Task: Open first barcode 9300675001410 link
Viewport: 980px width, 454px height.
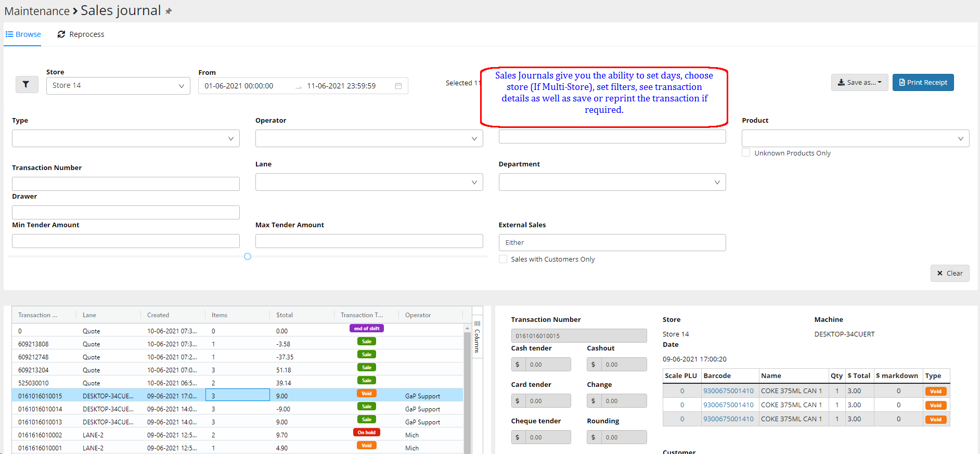Action: pyautogui.click(x=728, y=391)
